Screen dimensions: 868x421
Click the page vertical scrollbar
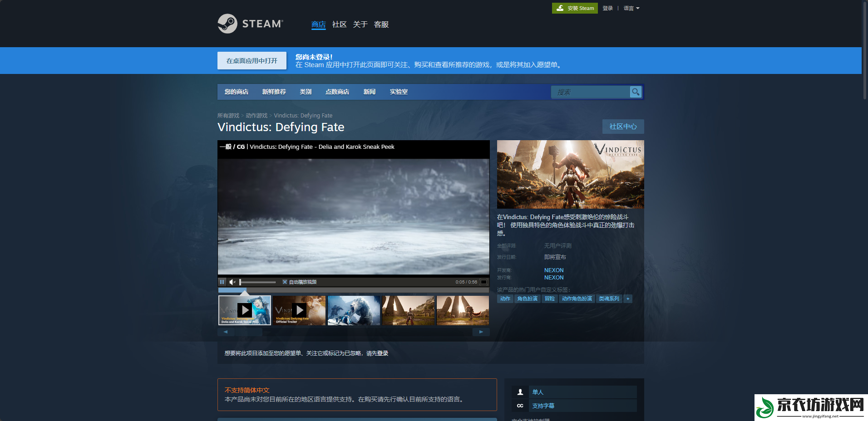pos(865,50)
